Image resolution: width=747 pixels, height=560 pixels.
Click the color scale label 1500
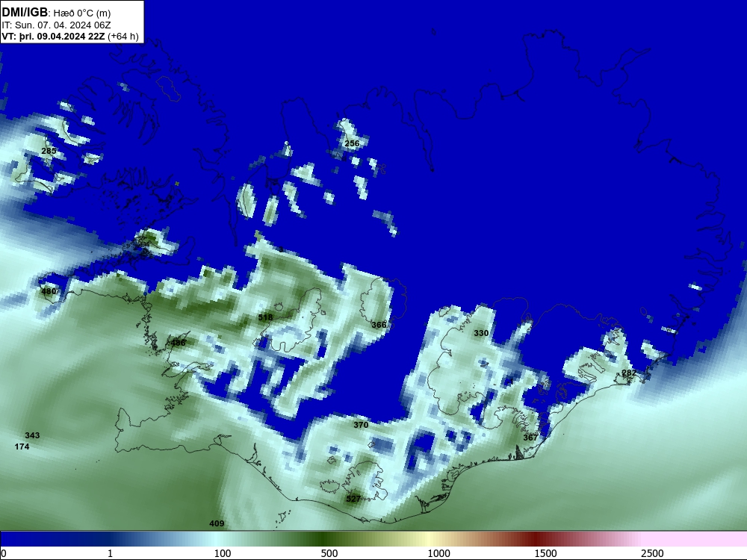point(545,553)
